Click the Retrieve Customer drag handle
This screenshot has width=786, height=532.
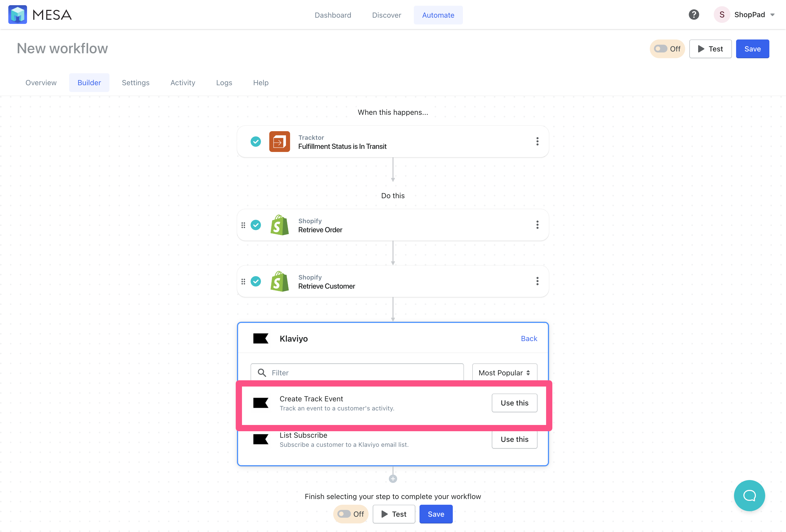[243, 282]
